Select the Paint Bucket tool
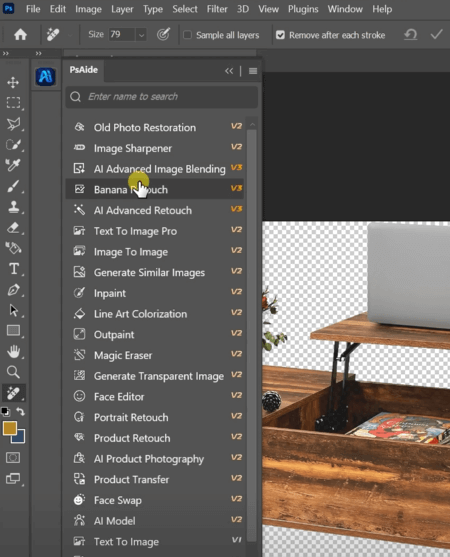Screen dimensions: 450x557 point(13,248)
